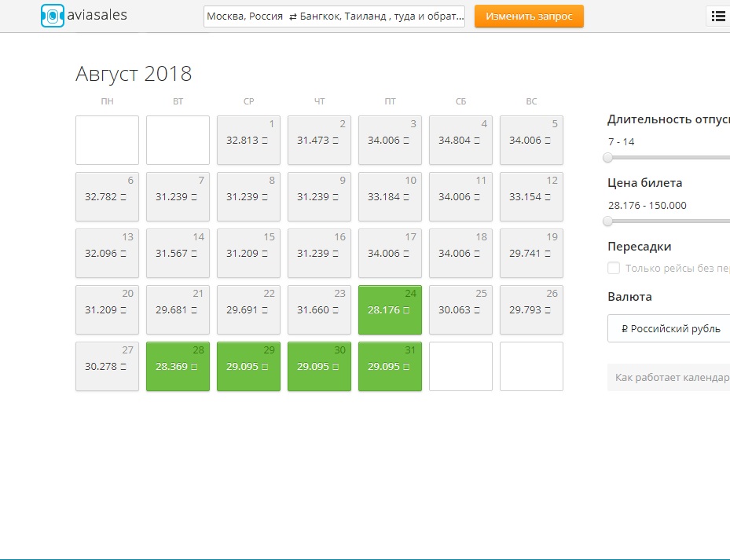Image resolution: width=730 pixels, height=560 pixels.
Task: Adjust the Длительность отпуска slider handle
Action: click(607, 158)
